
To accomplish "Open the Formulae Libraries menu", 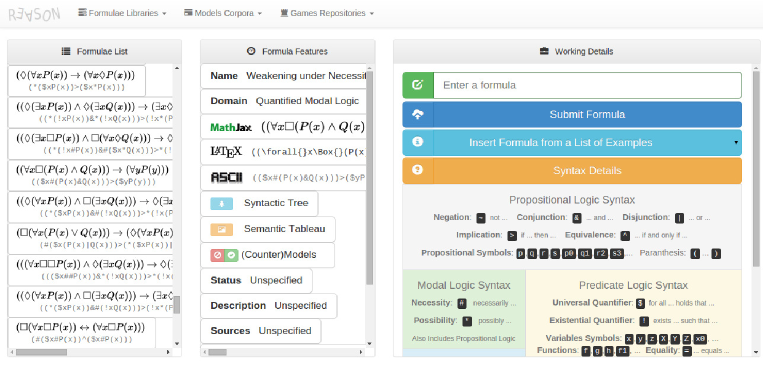I will (x=122, y=13).
